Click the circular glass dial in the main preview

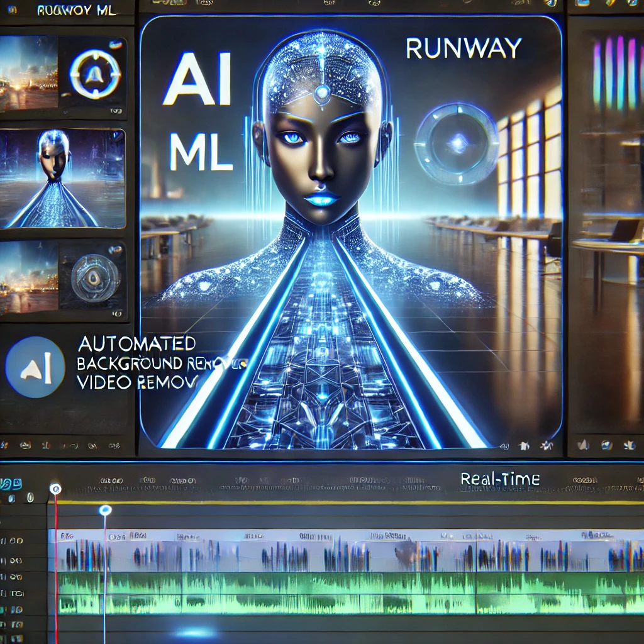(x=458, y=143)
